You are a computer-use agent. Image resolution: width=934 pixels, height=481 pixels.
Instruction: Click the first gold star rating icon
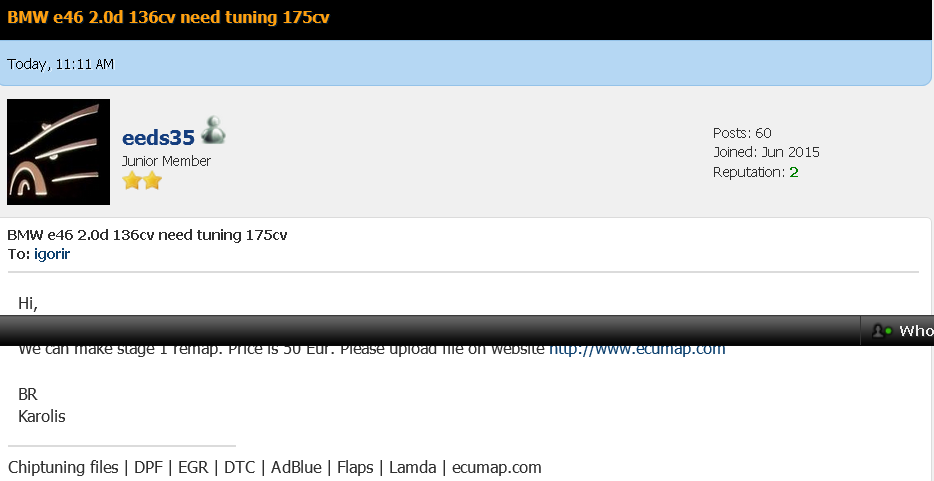click(132, 180)
